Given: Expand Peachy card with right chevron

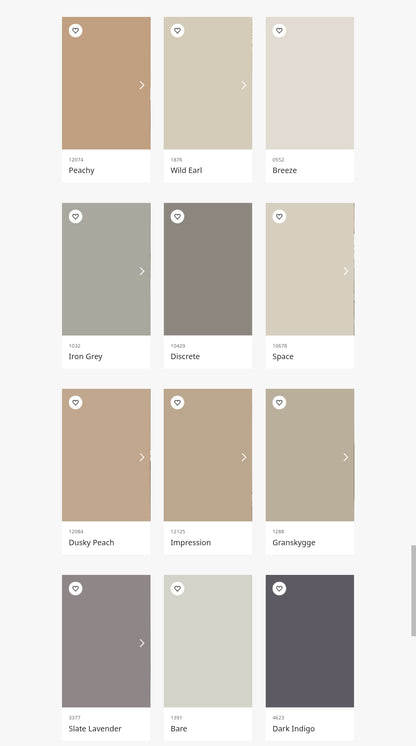Looking at the screenshot, I should tap(142, 85).
